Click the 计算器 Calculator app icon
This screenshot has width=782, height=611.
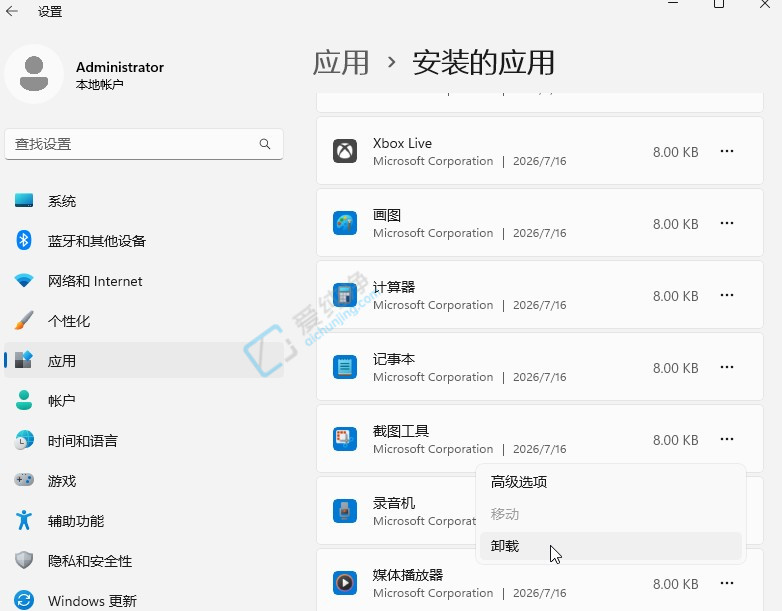[345, 295]
